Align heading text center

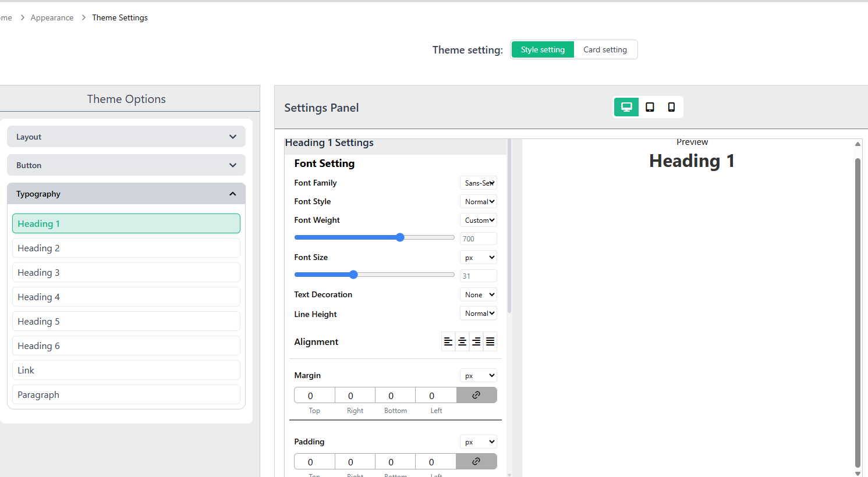point(462,341)
